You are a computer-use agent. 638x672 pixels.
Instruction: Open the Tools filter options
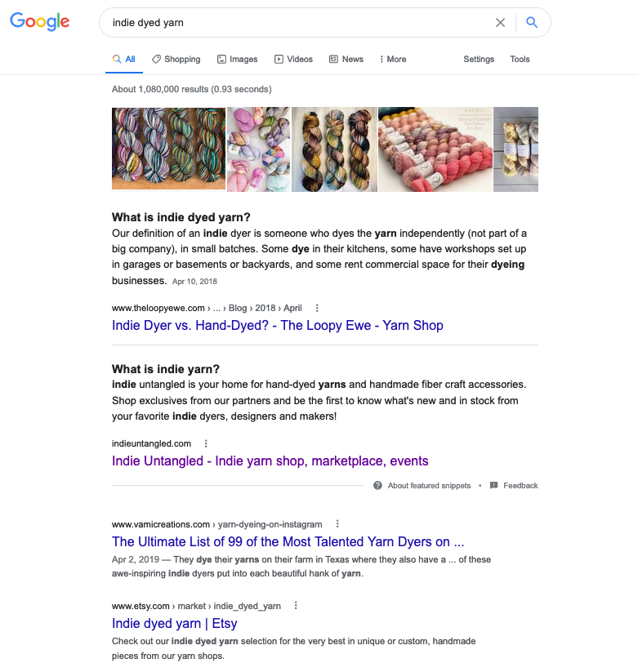point(520,59)
